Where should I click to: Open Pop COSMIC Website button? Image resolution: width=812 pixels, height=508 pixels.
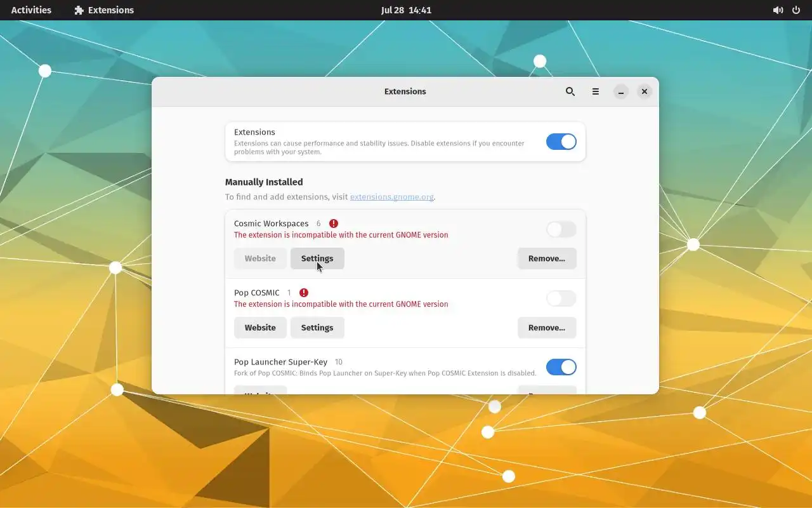coord(260,328)
